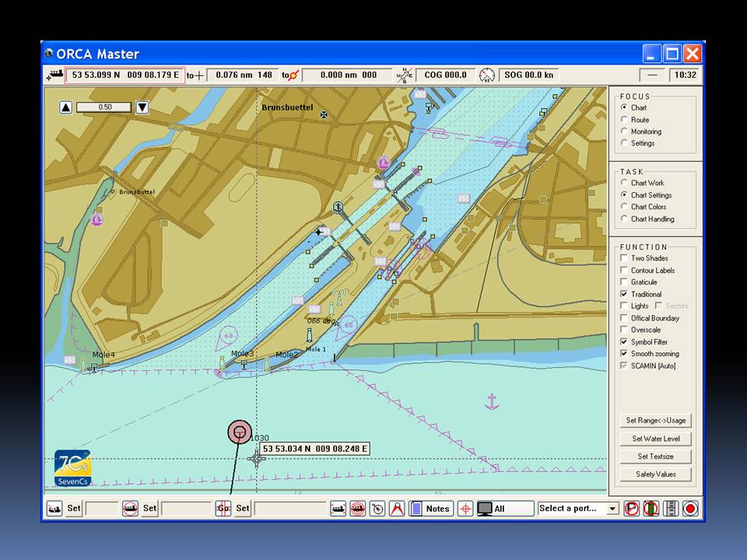Click the film-strip ruler icon
Viewport: 747px width, 560px height.
[671, 509]
